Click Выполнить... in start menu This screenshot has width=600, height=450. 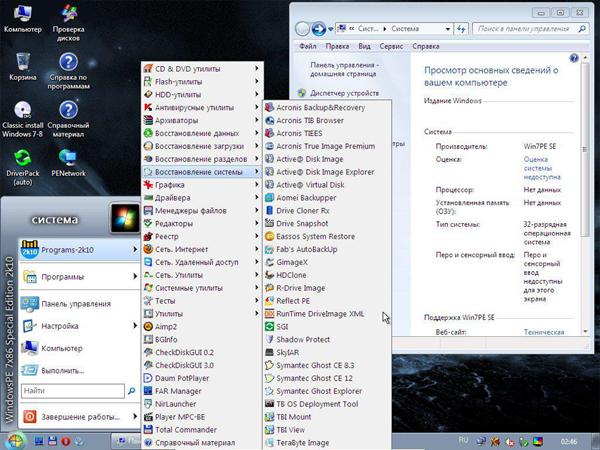pos(79,370)
